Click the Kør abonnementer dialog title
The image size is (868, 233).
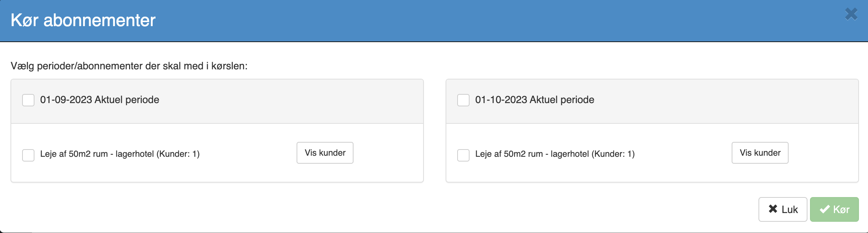coord(83,20)
